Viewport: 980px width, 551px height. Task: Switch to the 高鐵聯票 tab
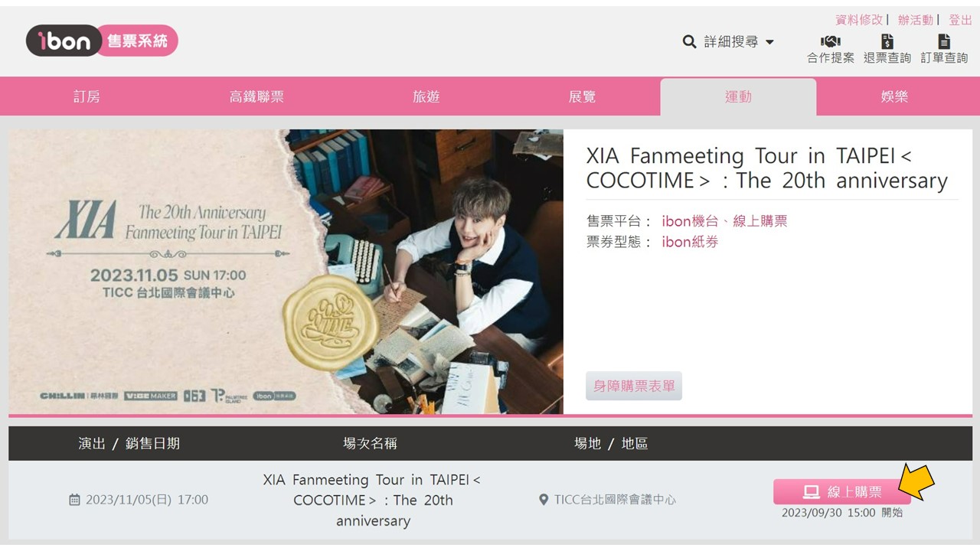(256, 96)
